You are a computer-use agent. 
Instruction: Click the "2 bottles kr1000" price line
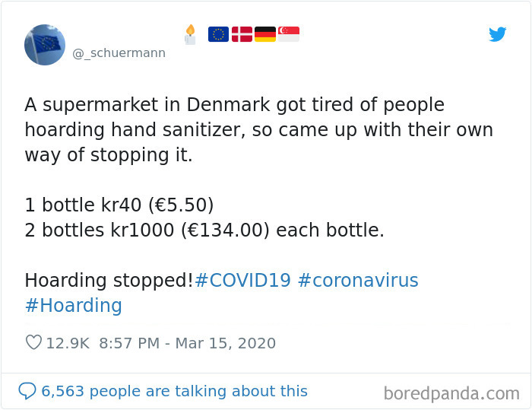[x=204, y=230]
